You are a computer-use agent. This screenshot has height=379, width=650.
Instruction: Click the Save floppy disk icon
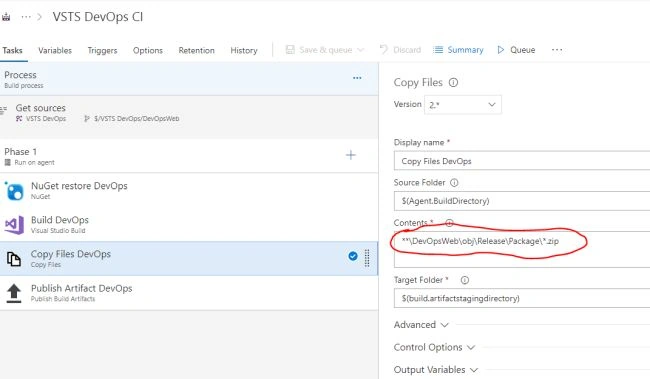(x=290, y=50)
